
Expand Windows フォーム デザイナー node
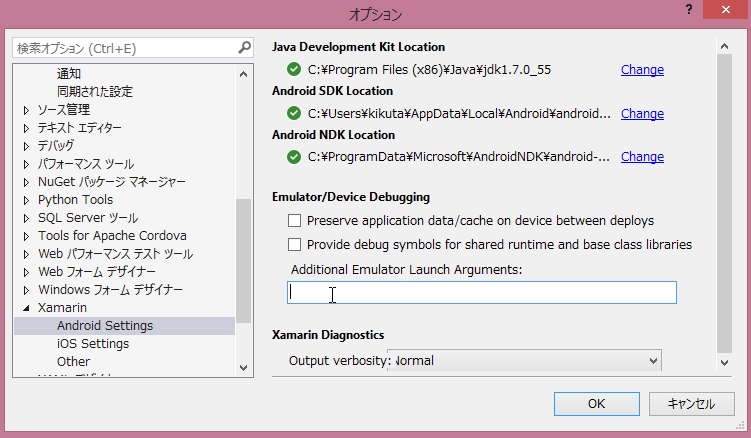click(26, 290)
